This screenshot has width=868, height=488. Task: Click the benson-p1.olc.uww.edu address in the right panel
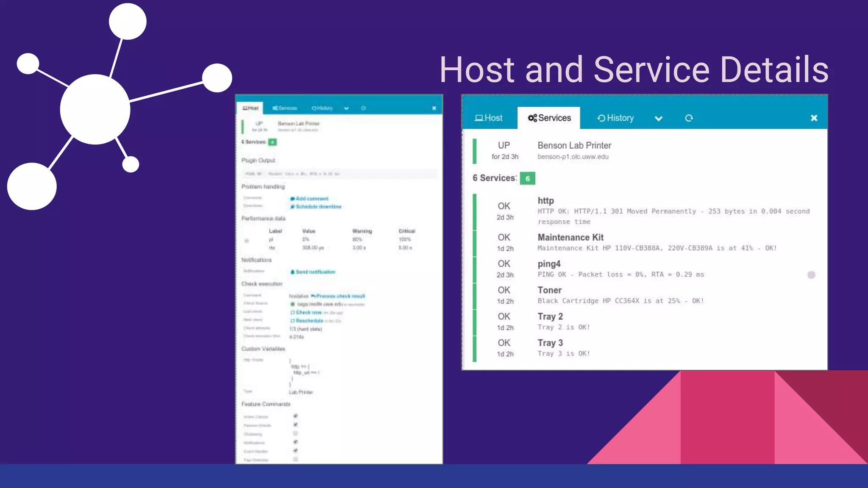pyautogui.click(x=573, y=157)
